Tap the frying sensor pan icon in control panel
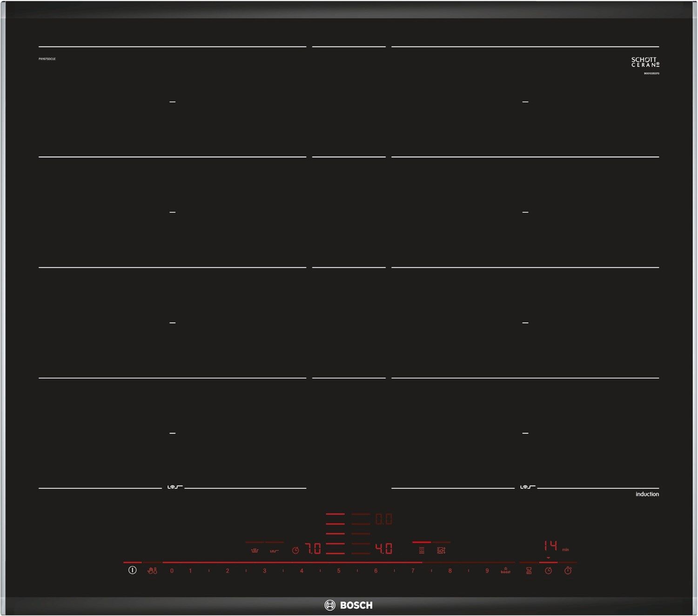Viewport: 698px width, 616px height. (x=274, y=551)
